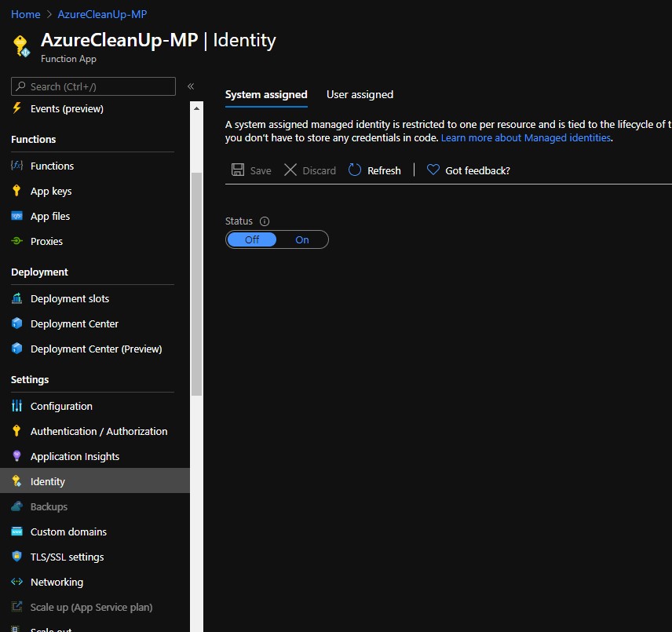Image resolution: width=672 pixels, height=632 pixels.
Task: Click the search magnifier icon
Action: (20, 86)
